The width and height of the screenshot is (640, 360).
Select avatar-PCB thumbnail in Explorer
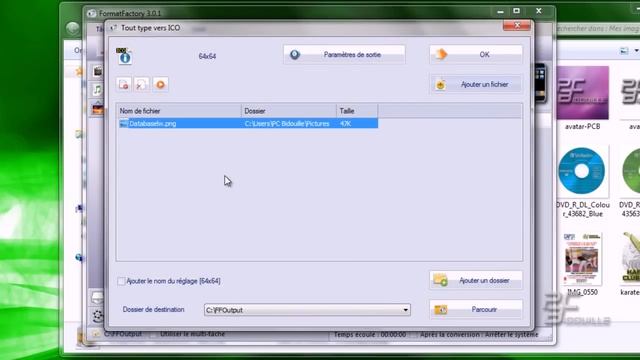coord(582,93)
